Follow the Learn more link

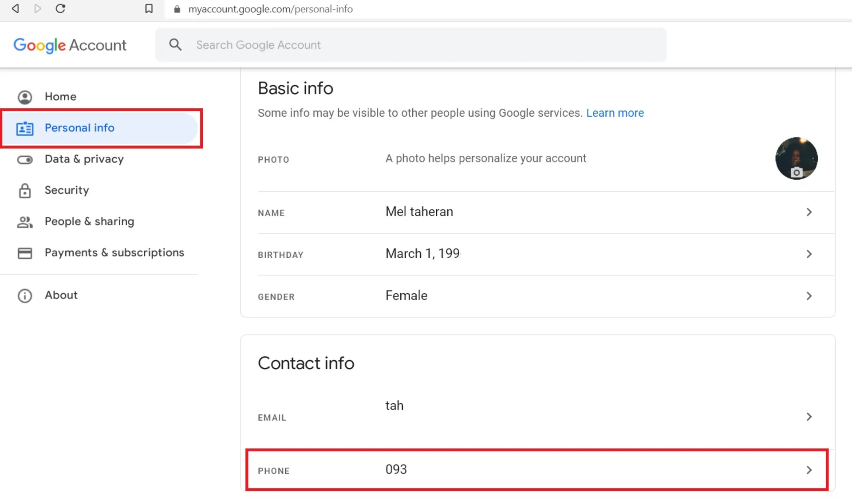click(615, 113)
